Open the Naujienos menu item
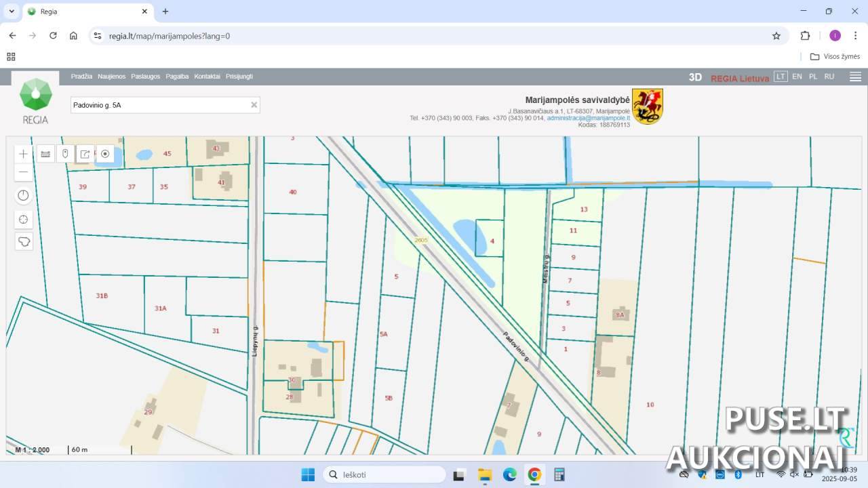Viewport: 868px width, 488px height. click(111, 77)
